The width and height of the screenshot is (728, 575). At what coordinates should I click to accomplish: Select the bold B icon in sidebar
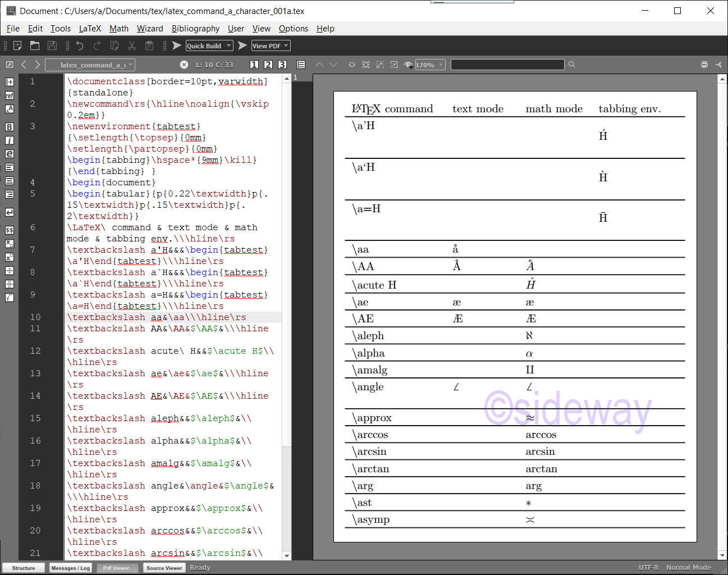(9, 127)
